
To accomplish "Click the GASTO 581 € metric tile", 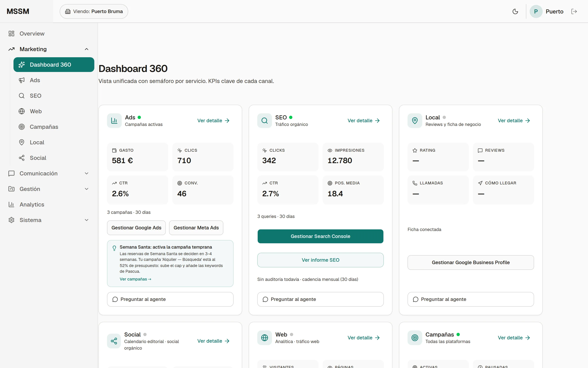I will (x=138, y=157).
